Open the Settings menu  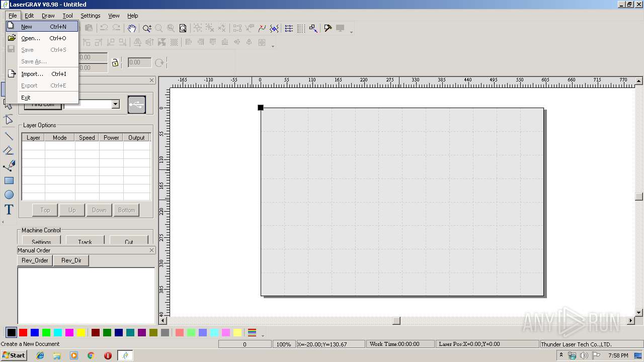coord(91,16)
